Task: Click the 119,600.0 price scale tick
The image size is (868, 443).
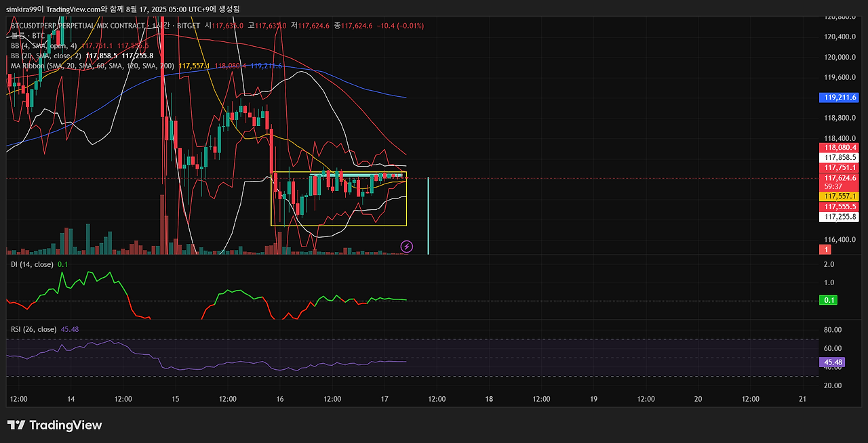Action: tap(840, 77)
